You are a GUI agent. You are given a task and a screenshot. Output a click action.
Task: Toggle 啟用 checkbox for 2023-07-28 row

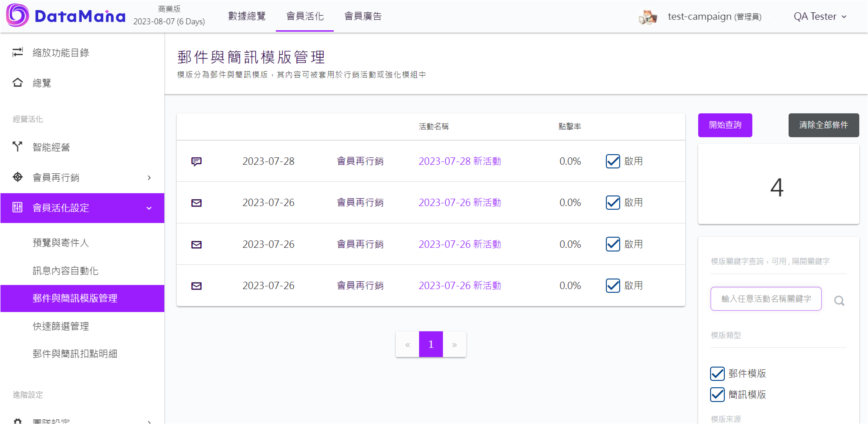click(x=613, y=161)
